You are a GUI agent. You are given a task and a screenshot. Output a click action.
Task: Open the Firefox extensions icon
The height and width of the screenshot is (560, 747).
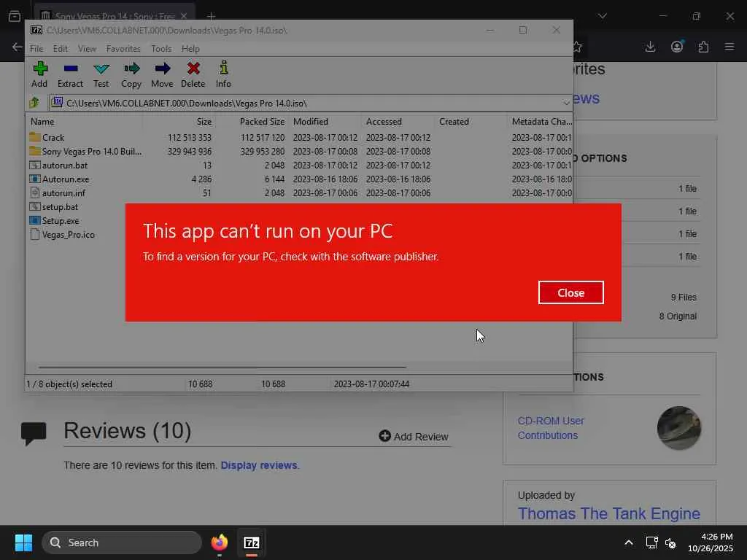click(703, 47)
